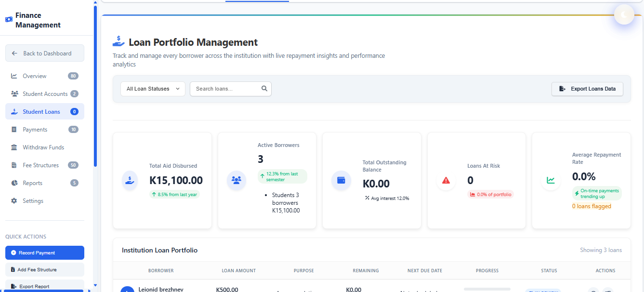Click the Finance Management logo icon
This screenshot has width=644, height=292.
pos(9,20)
